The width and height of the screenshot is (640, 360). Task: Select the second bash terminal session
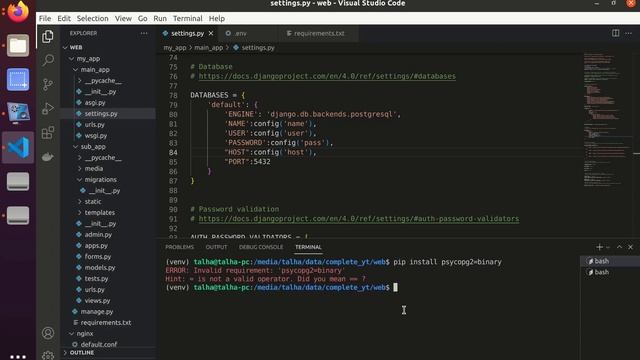click(x=610, y=272)
